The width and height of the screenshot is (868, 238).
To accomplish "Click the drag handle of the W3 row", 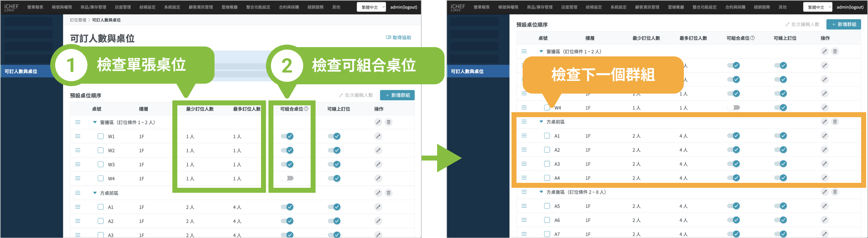I will pos(78,165).
